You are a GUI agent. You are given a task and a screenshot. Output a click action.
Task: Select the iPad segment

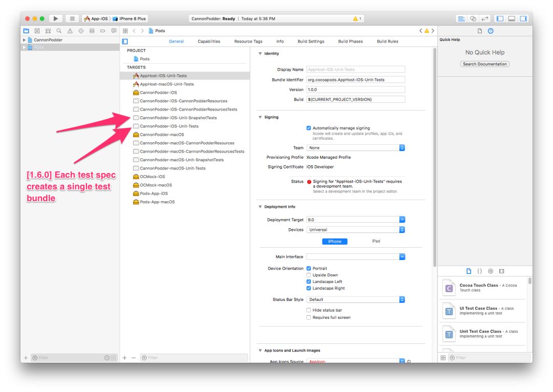point(376,241)
